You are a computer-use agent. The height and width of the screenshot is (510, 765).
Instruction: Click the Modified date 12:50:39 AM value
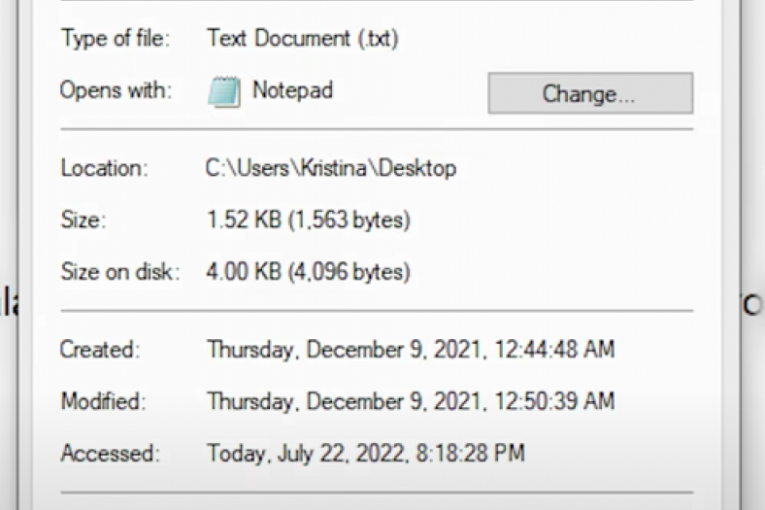click(x=410, y=402)
